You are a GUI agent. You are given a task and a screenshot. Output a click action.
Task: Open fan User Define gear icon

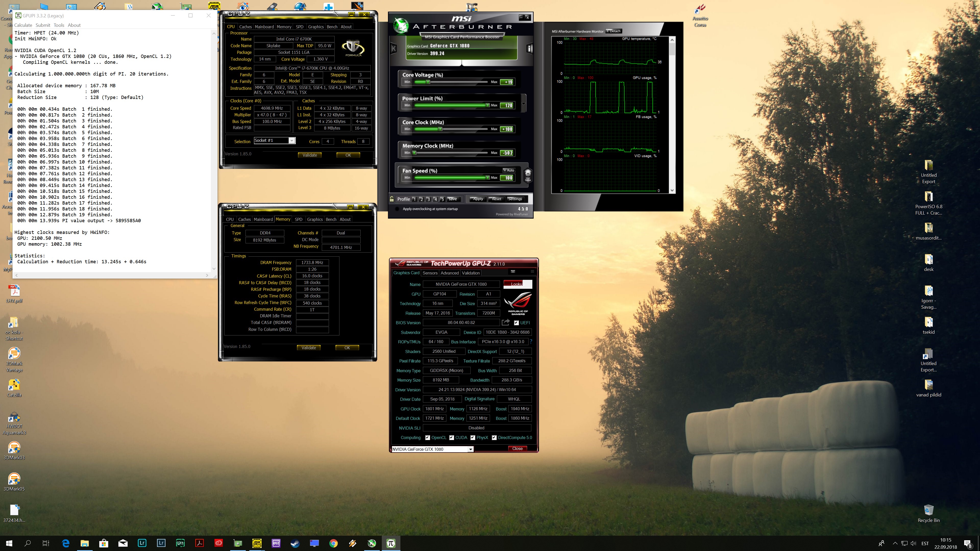click(x=528, y=174)
